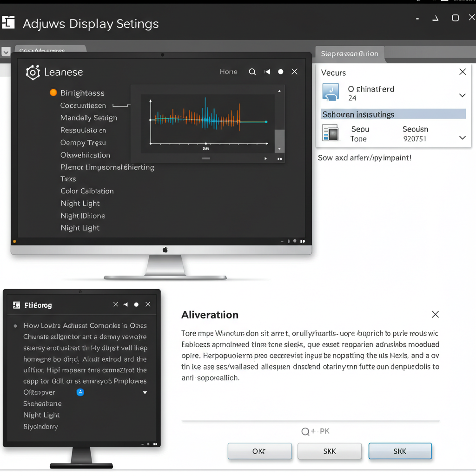Click the first X icon in Ftiẽorog header

click(116, 304)
